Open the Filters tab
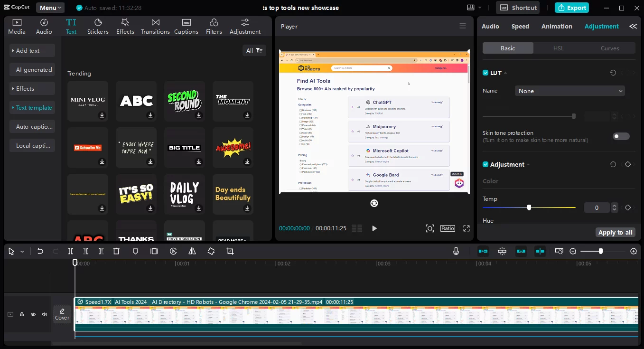644x349 pixels. click(x=214, y=27)
